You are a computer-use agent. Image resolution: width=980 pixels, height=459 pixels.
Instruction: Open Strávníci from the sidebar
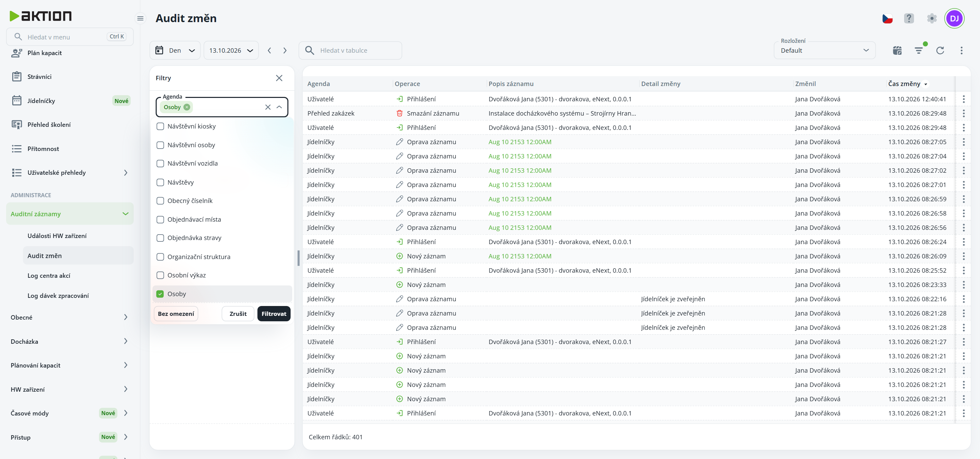coord(70,77)
